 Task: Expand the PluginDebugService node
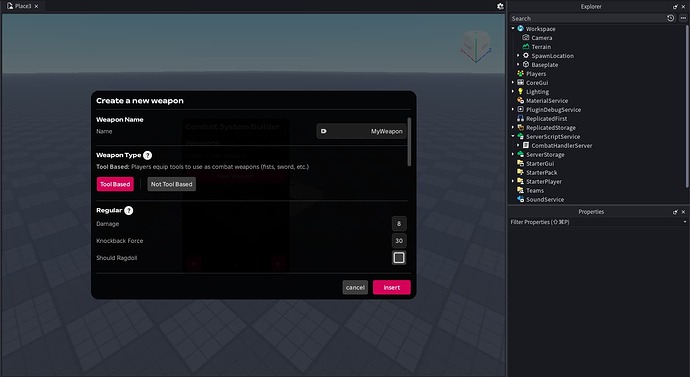click(x=513, y=110)
